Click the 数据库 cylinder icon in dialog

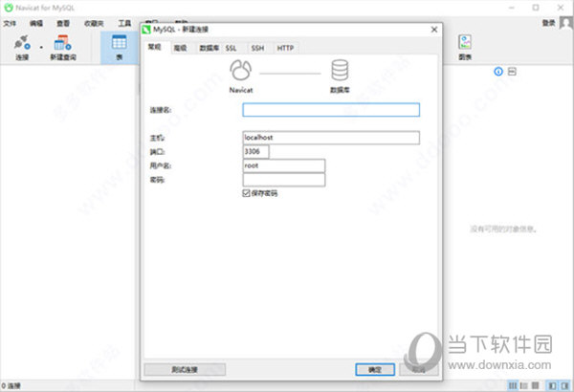click(340, 71)
